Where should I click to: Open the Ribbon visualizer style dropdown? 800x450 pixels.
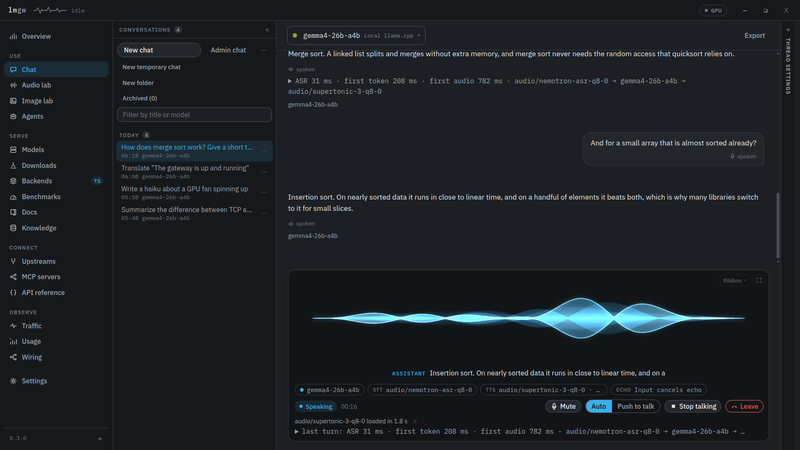click(735, 281)
